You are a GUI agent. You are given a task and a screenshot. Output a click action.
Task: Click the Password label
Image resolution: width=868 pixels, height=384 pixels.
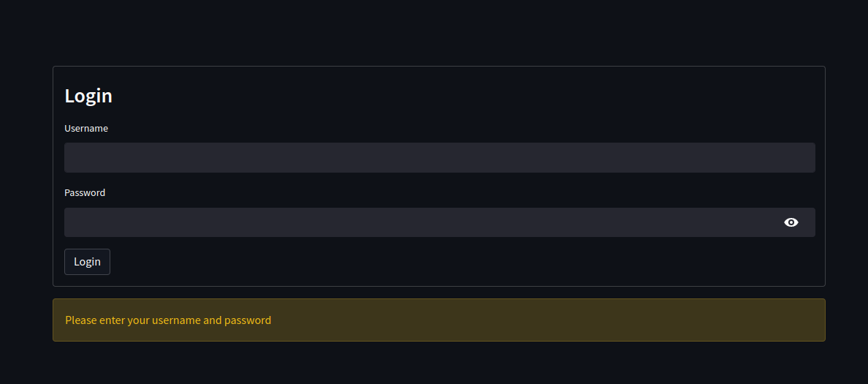point(85,193)
